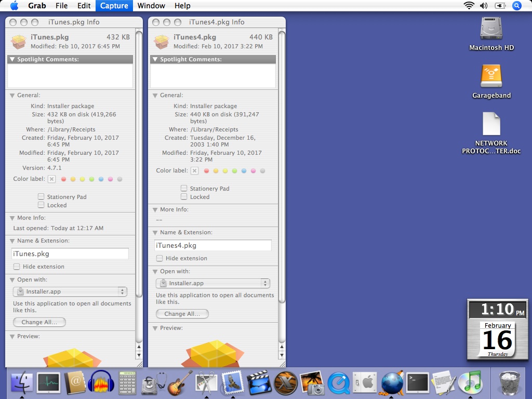The height and width of the screenshot is (399, 532).
Task: Apply green color label in iTunes4.pkg Info
Action: click(234, 171)
